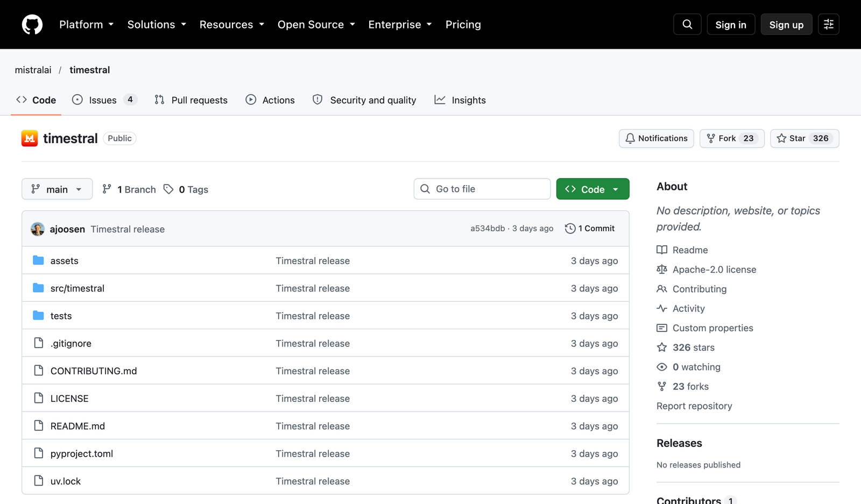Expand the Enterprise menu
Image resolution: width=861 pixels, height=504 pixels.
[x=400, y=25]
